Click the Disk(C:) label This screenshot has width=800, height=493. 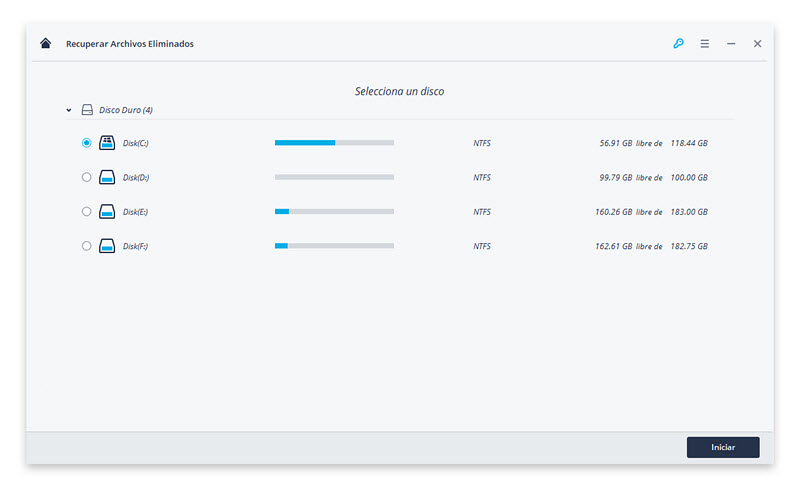tap(136, 143)
